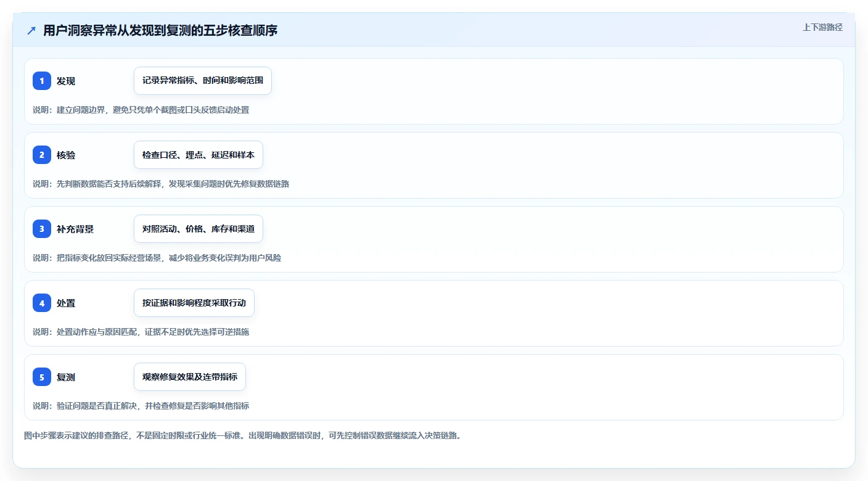The height and width of the screenshot is (481, 868).
Task: Click the note 建立问题边界，避免只凭单个截图
Action: pos(141,110)
